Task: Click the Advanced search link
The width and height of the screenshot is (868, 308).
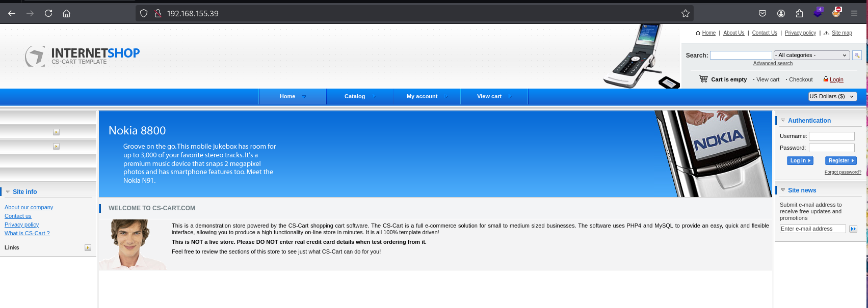Action: coord(773,64)
